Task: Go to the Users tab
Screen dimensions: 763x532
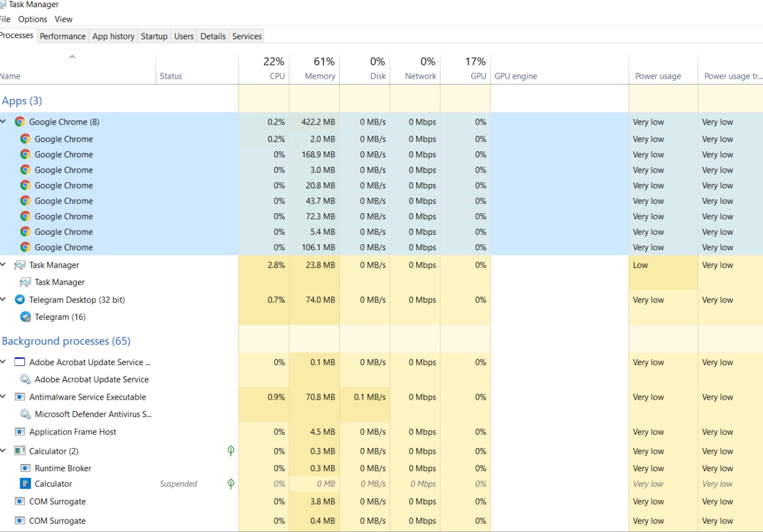Action: (184, 36)
